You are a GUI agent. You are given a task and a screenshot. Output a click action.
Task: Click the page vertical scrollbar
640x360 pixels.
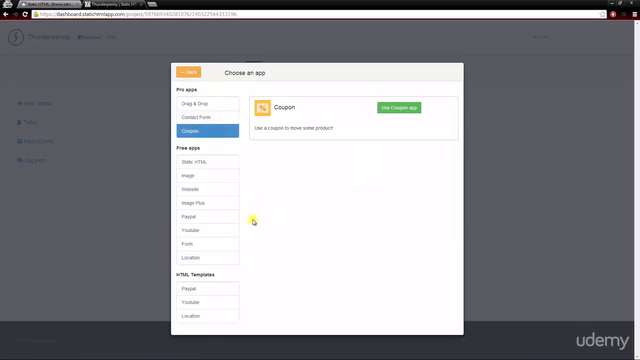pyautogui.click(x=637, y=189)
